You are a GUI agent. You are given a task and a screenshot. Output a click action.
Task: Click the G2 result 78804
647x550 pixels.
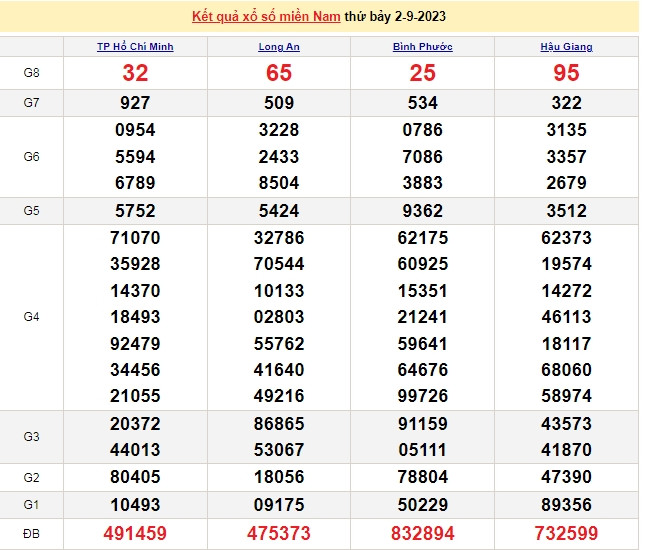click(x=423, y=477)
